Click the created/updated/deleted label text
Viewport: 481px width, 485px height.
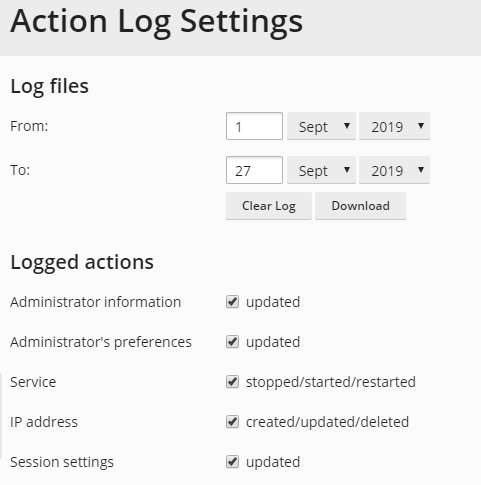pos(327,422)
